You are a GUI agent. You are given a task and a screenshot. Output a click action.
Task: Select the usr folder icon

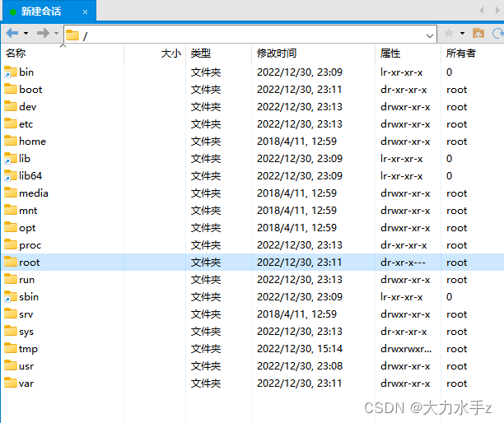10,366
